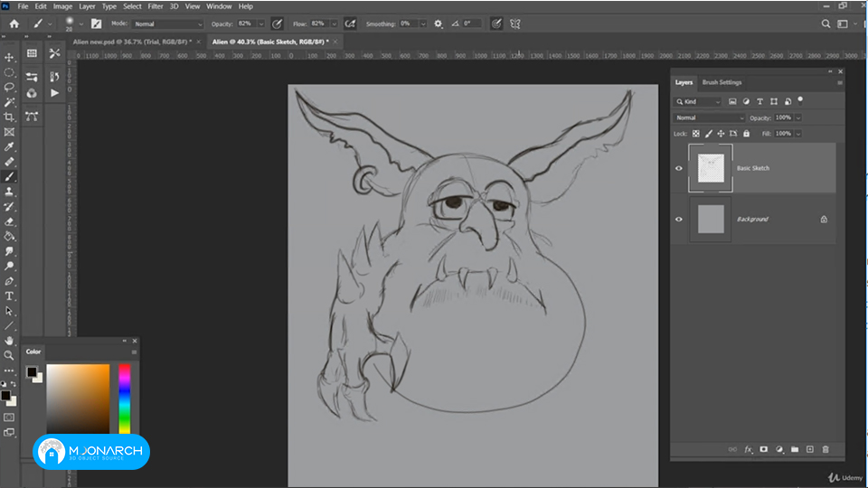Screen dimensions: 868x488
Task: Select the History Brush tool
Action: pos(9,206)
